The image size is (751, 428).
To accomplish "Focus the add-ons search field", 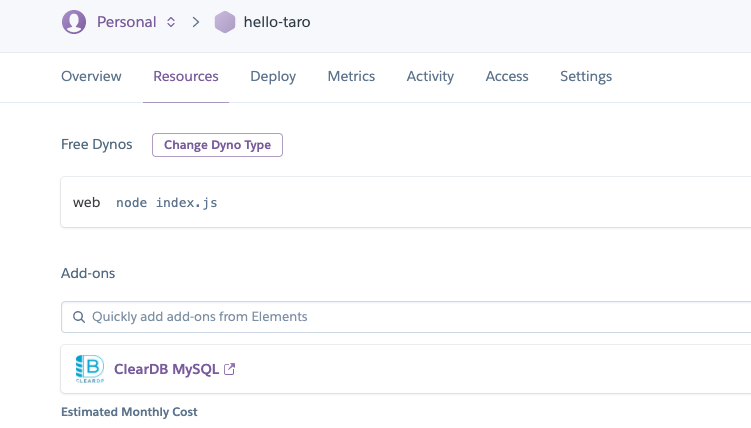I will (x=400, y=317).
